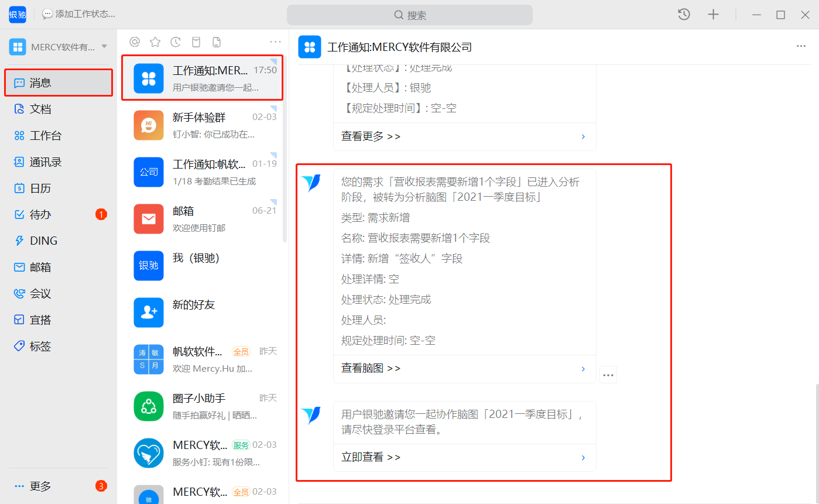Go to 工作台 workbench
This screenshot has width=819, height=504.
click(59, 135)
